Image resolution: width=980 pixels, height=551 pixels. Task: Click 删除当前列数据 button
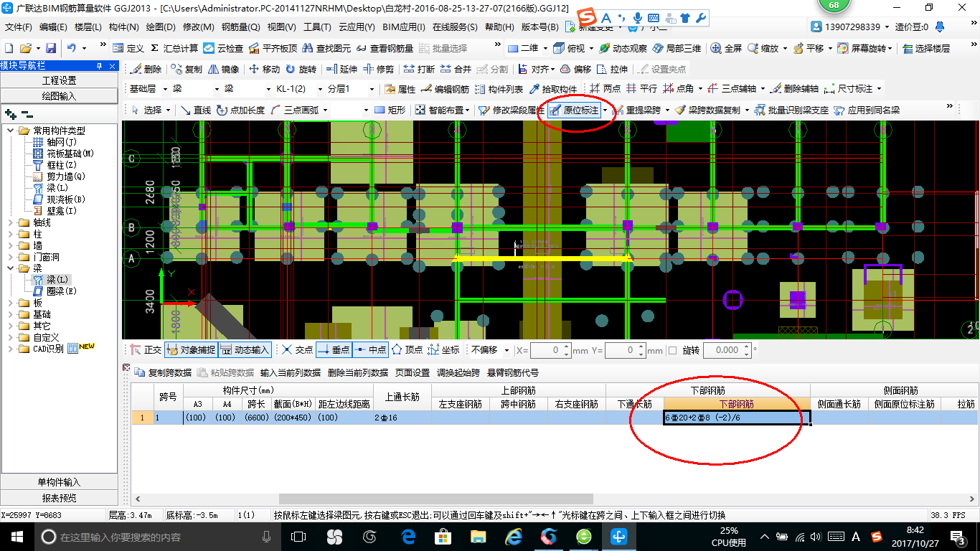coord(357,373)
